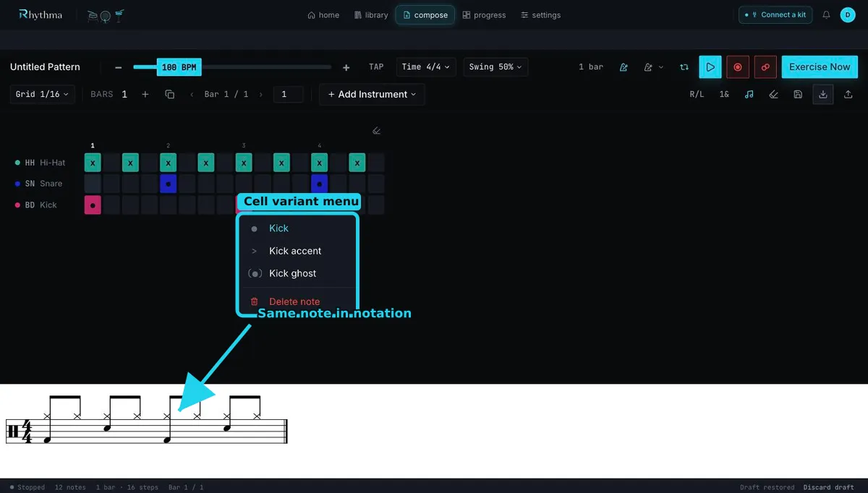This screenshot has width=868, height=493.
Task: Toggle the music notes notation icon
Action: coord(749,95)
